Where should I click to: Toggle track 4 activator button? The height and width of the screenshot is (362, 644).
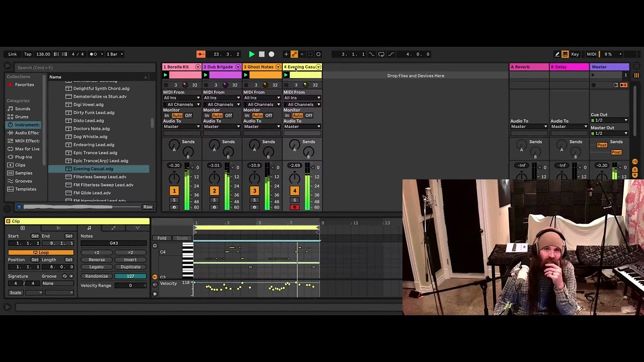tap(295, 191)
